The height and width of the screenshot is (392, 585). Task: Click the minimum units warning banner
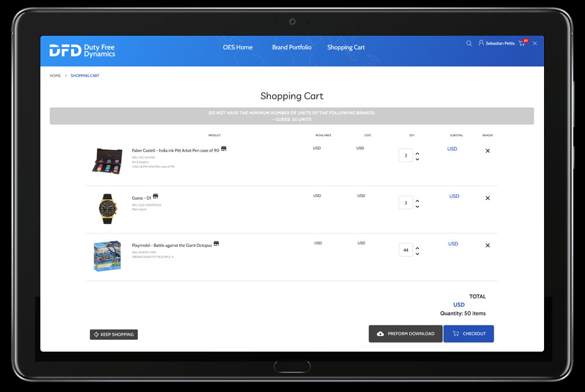[292, 116]
